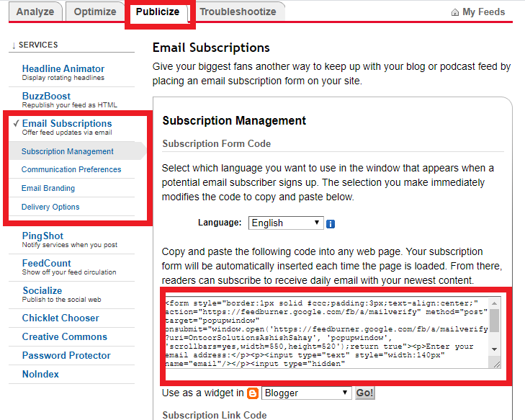The height and width of the screenshot is (420, 525).
Task: Click the blue info icon beside Language
Action: tap(331, 223)
